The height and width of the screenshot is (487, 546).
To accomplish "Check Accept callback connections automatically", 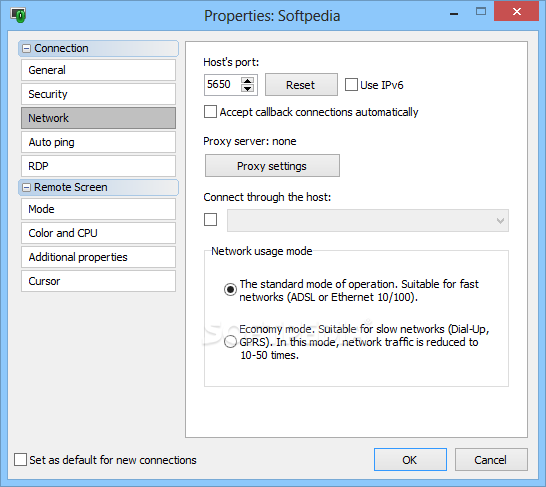I will 210,112.
